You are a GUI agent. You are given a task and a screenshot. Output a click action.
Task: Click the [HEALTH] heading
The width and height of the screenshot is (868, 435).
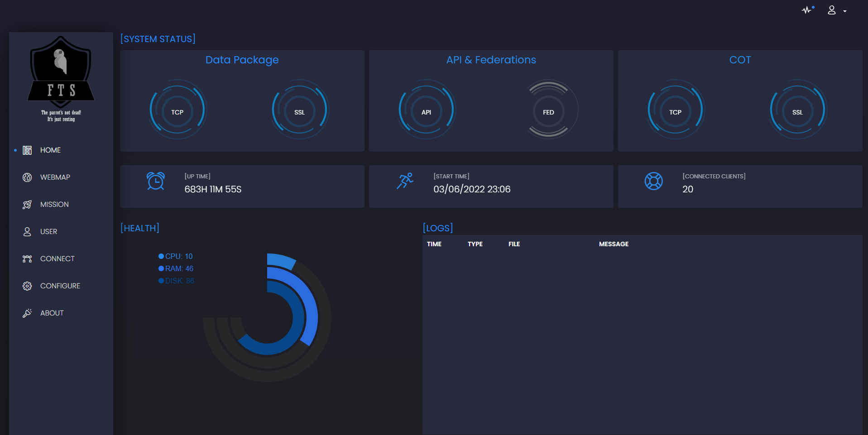(x=140, y=228)
